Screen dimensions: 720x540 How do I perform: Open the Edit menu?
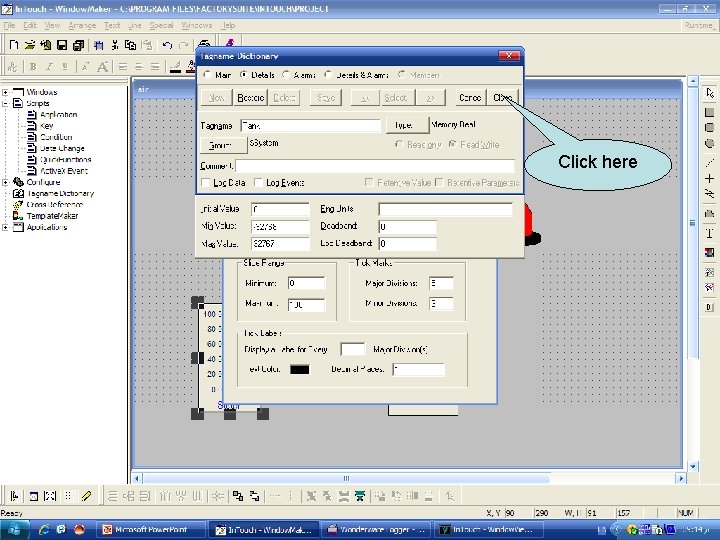[x=30, y=25]
